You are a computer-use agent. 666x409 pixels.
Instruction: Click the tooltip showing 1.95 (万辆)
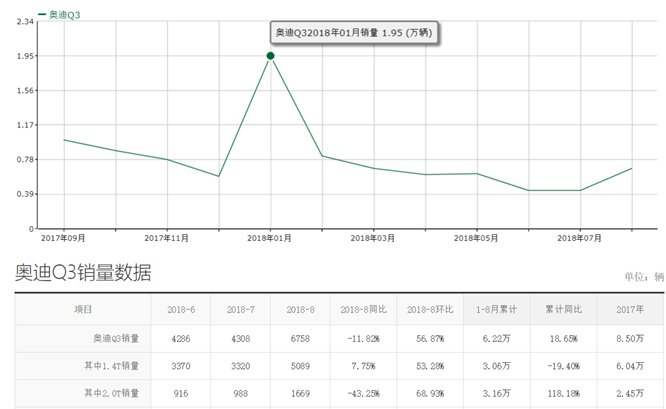354,33
